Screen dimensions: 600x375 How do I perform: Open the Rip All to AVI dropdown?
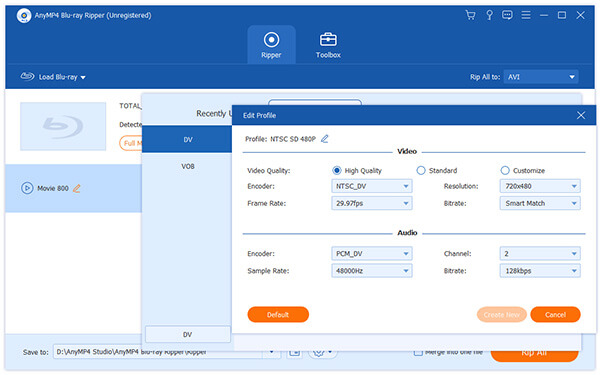541,77
